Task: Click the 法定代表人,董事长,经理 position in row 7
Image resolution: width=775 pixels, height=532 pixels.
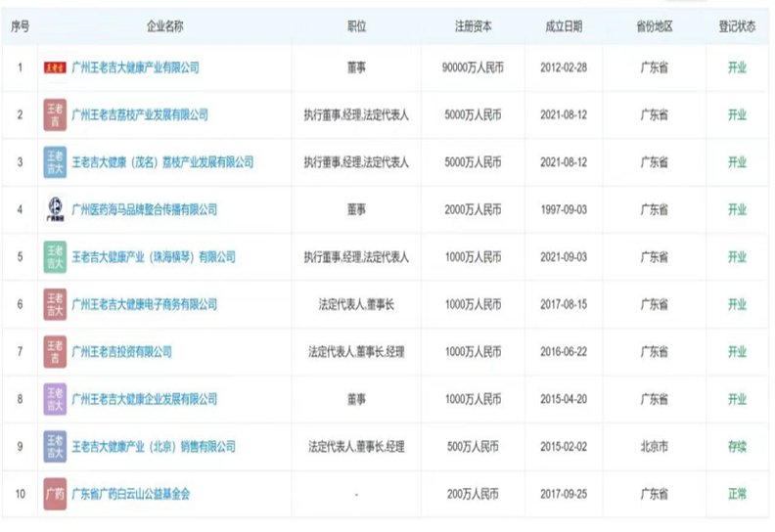Action: click(356, 352)
